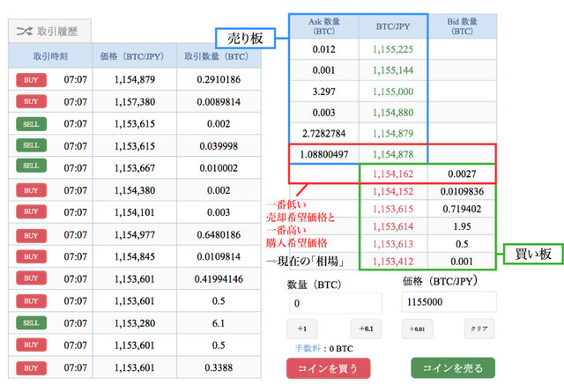Open the 取引履歴 trade history tab
564x392 pixels.
tap(55, 31)
